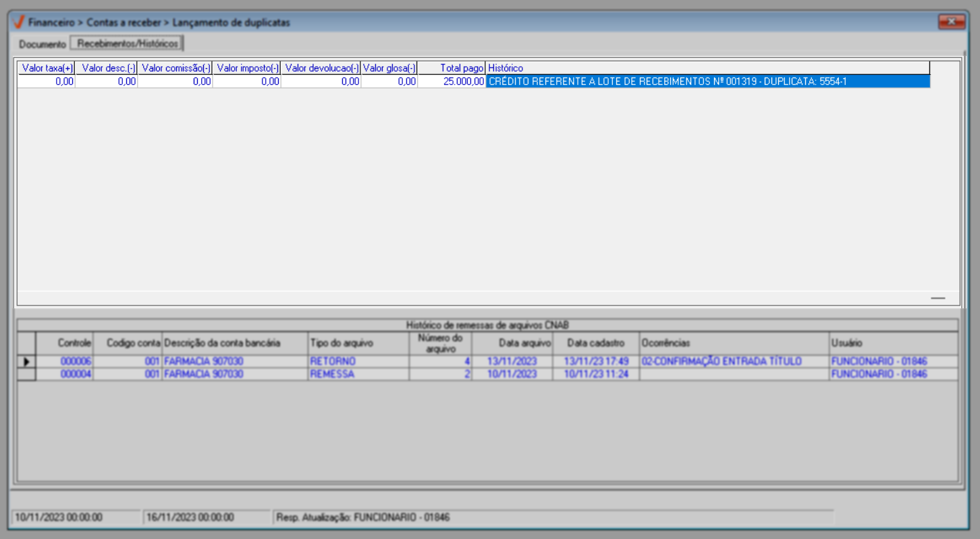Select file number 4 in the RETORNO row
This screenshot has height=539, width=980.
tap(440, 362)
